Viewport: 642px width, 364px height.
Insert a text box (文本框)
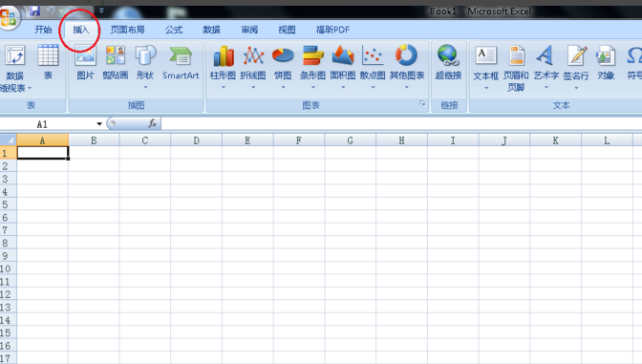point(485,56)
